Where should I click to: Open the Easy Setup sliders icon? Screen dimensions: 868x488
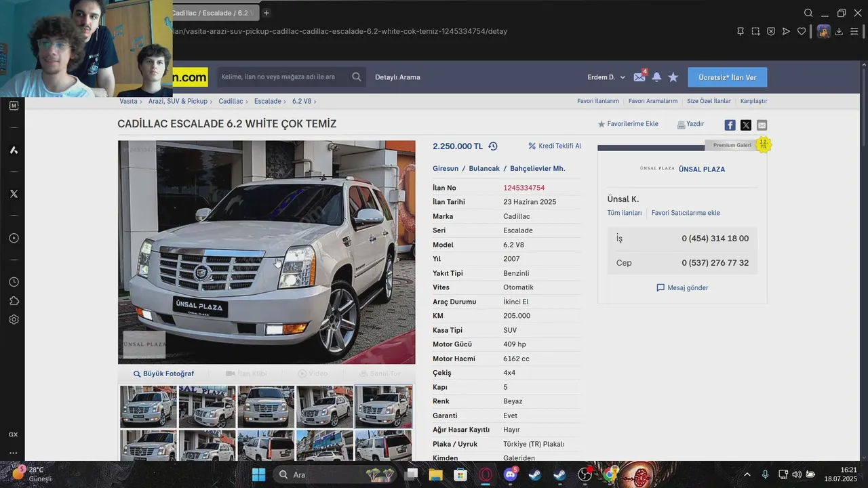pos(854,31)
